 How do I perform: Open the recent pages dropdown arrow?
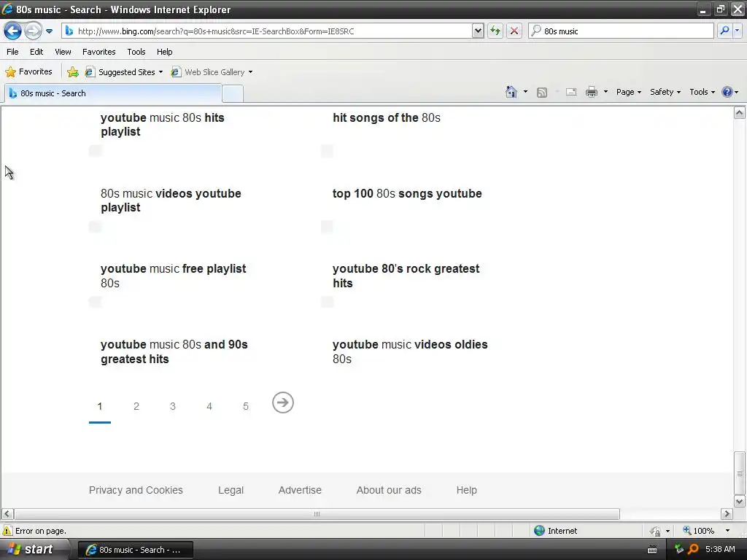click(49, 31)
